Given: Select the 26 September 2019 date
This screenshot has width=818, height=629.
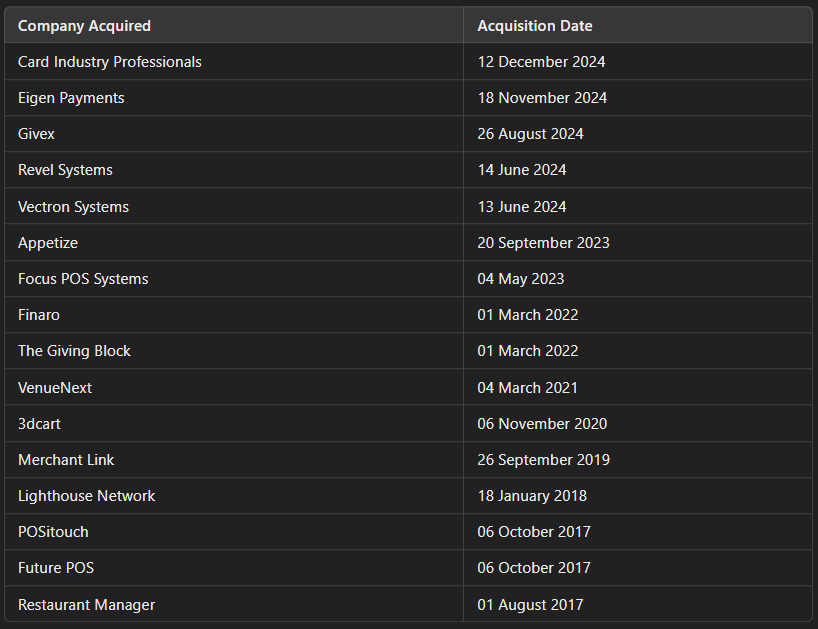Looking at the screenshot, I should click(x=543, y=459).
